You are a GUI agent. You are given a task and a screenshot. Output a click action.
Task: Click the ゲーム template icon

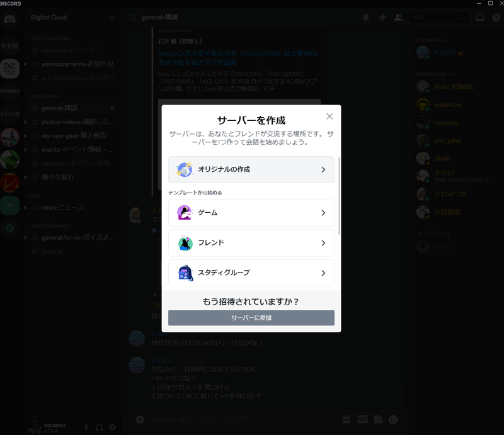click(x=185, y=212)
